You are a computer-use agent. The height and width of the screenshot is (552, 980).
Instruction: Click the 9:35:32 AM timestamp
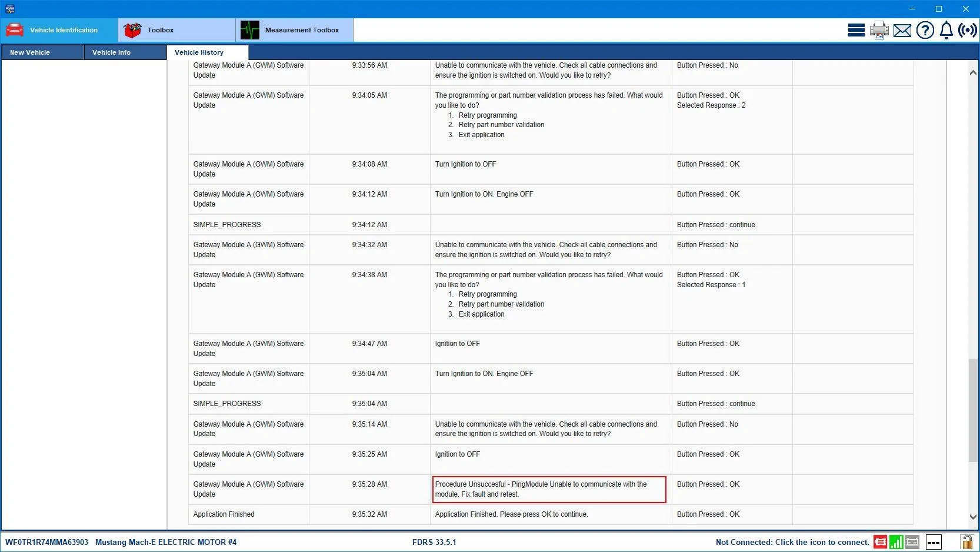click(x=369, y=514)
